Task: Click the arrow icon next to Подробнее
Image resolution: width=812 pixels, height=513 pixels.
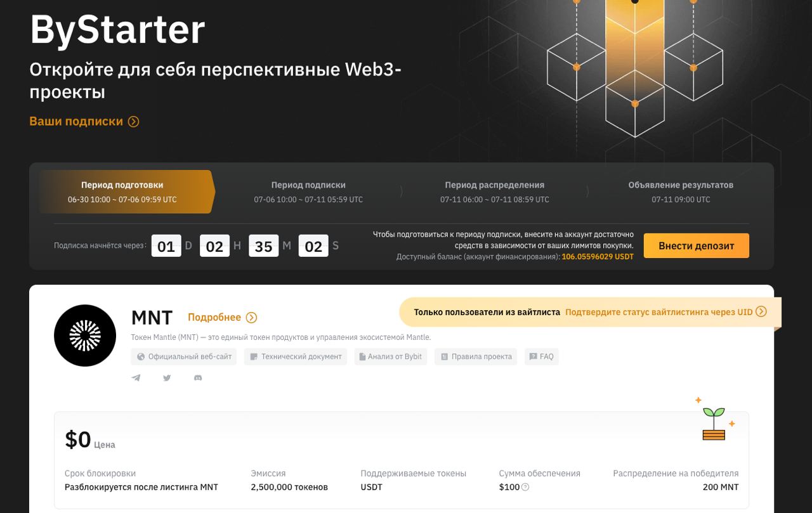Action: click(251, 318)
